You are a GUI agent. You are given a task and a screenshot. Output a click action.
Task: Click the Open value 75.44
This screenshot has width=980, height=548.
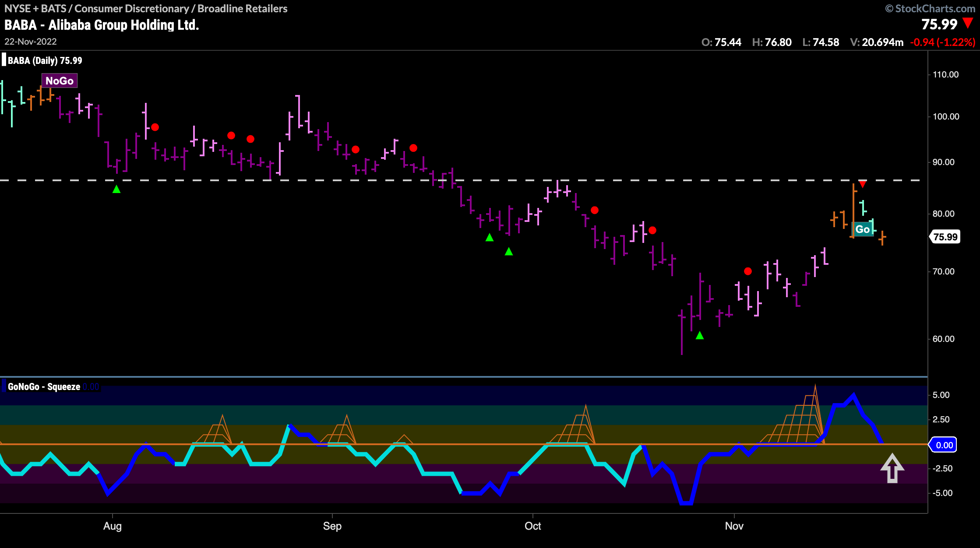[x=728, y=42]
